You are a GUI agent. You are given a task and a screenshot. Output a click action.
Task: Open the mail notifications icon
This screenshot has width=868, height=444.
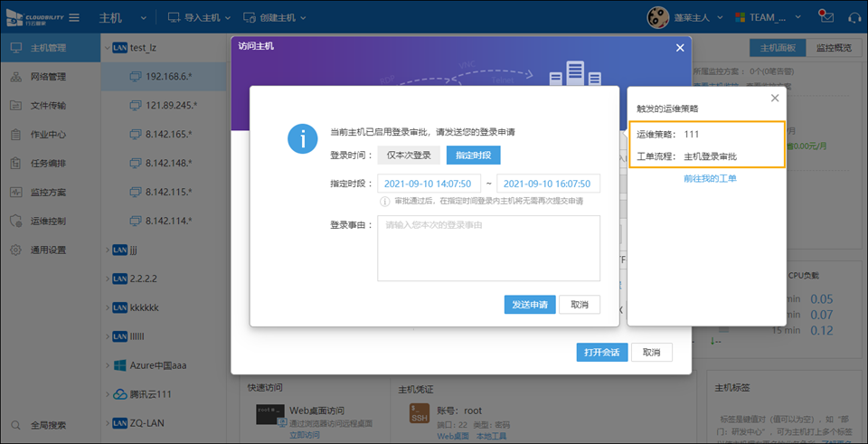[x=825, y=17]
